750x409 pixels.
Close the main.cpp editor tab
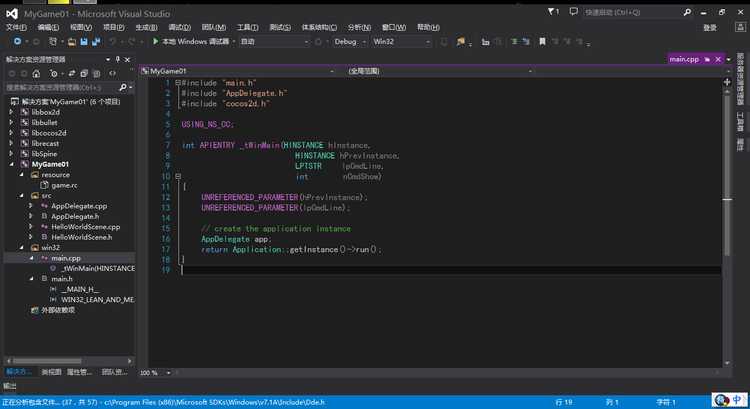pyautogui.click(x=718, y=59)
